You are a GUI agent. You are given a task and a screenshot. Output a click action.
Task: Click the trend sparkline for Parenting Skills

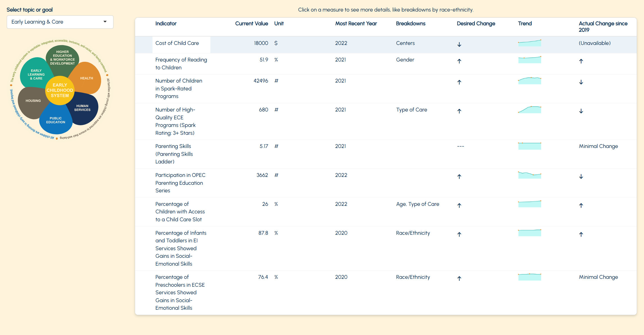[x=530, y=146]
